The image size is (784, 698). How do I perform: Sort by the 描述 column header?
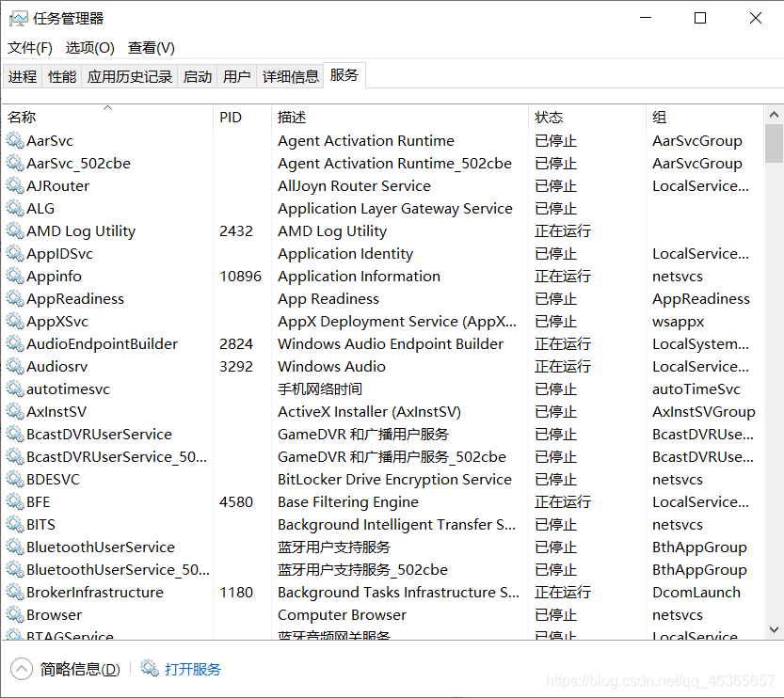400,118
